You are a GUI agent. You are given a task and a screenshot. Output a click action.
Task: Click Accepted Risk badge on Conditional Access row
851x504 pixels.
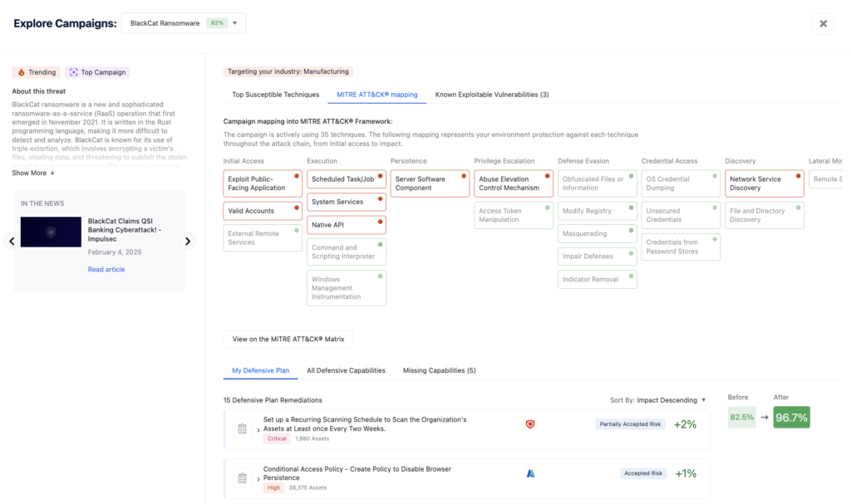(x=643, y=473)
